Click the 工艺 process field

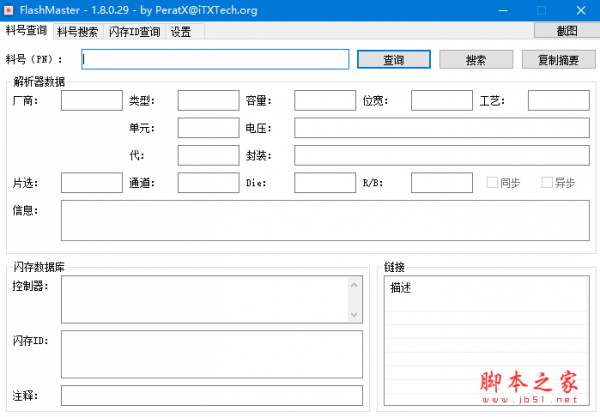[x=559, y=101]
